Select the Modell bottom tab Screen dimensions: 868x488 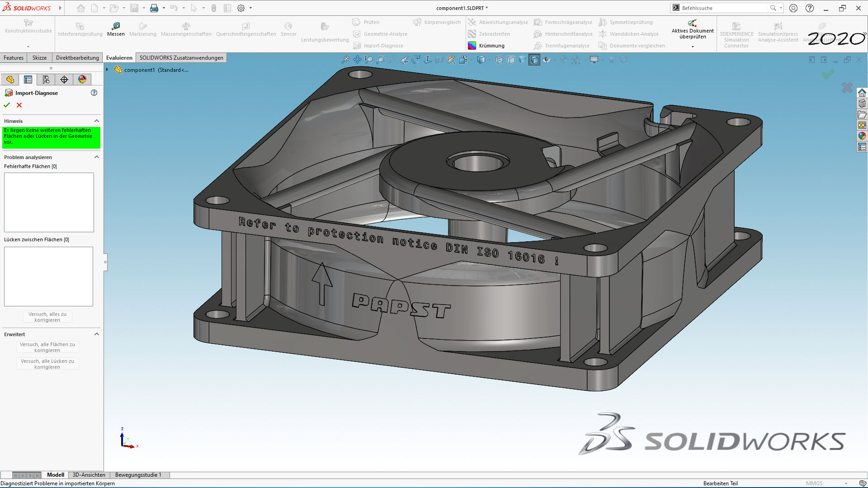[x=56, y=475]
